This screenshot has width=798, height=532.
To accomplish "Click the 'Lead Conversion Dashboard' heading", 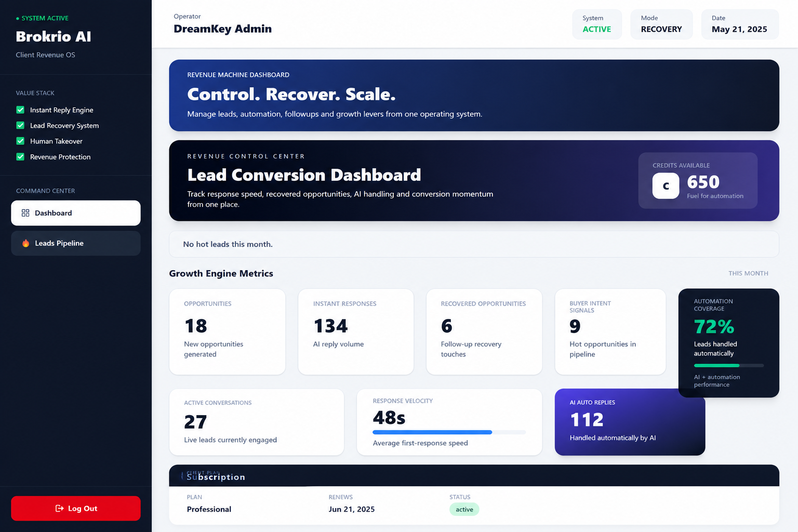I will [304, 175].
